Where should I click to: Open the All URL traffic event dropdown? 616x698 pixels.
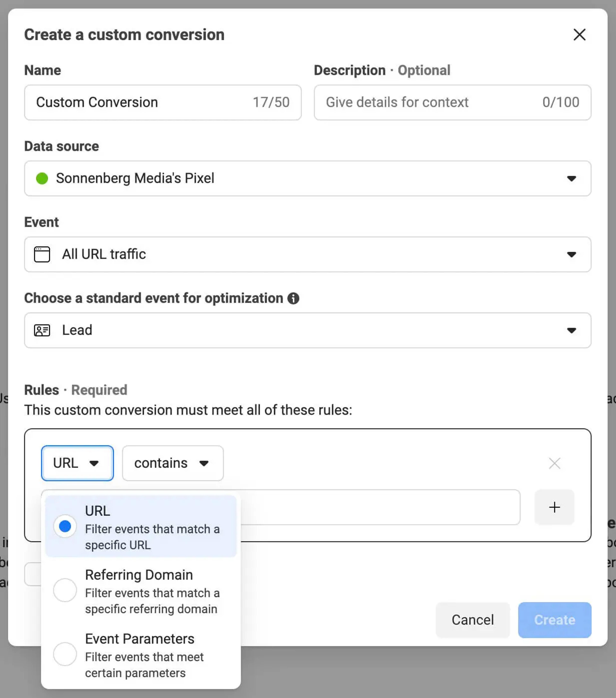click(308, 254)
